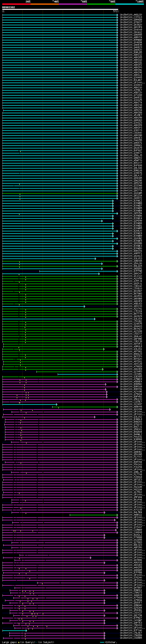Select the UniRef100_B9H3T6 label

point(131,251)
